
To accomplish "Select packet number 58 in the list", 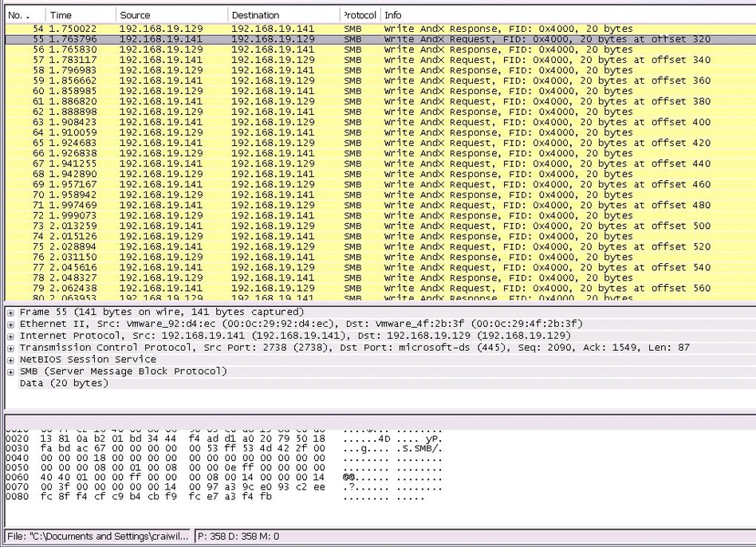I will tap(380, 70).
